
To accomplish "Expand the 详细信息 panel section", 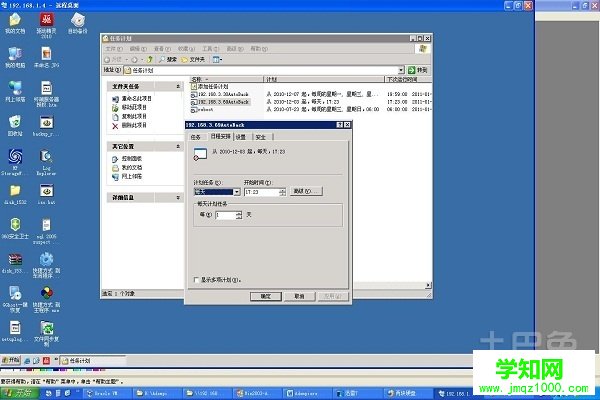I will [178, 198].
